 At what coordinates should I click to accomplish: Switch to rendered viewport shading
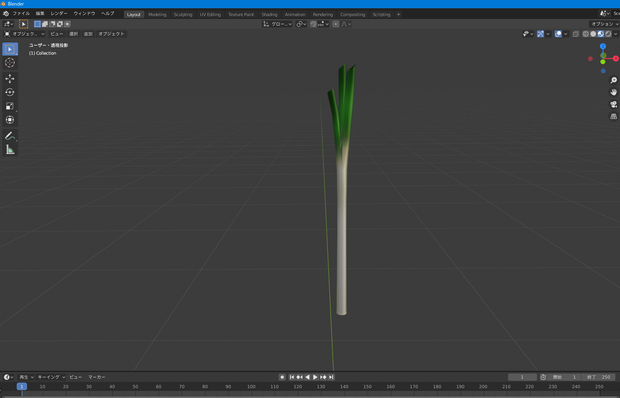coord(608,34)
